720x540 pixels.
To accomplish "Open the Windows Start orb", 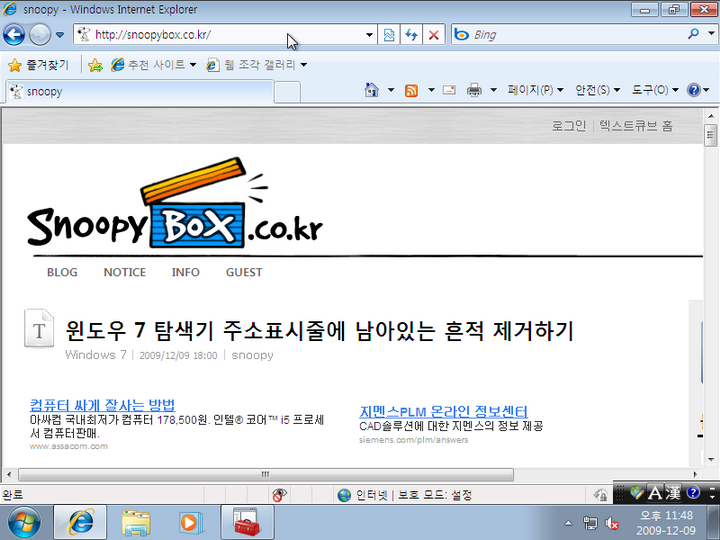I will coord(24,522).
